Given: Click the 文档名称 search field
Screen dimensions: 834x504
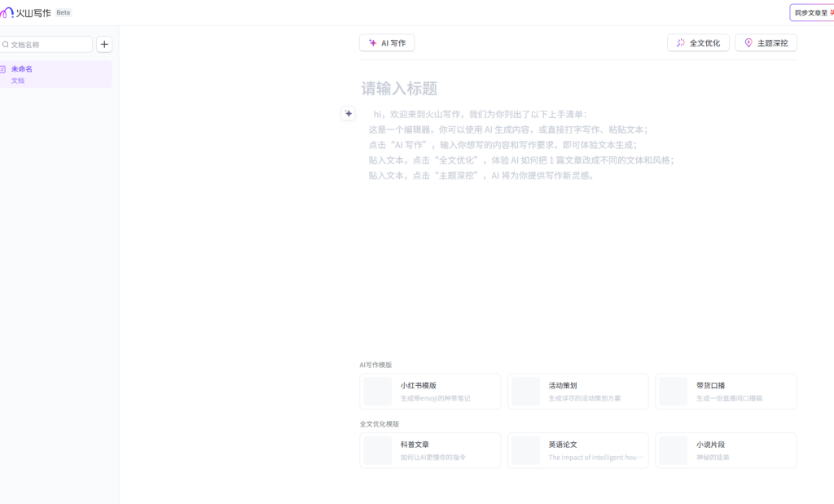Looking at the screenshot, I should 49,45.
